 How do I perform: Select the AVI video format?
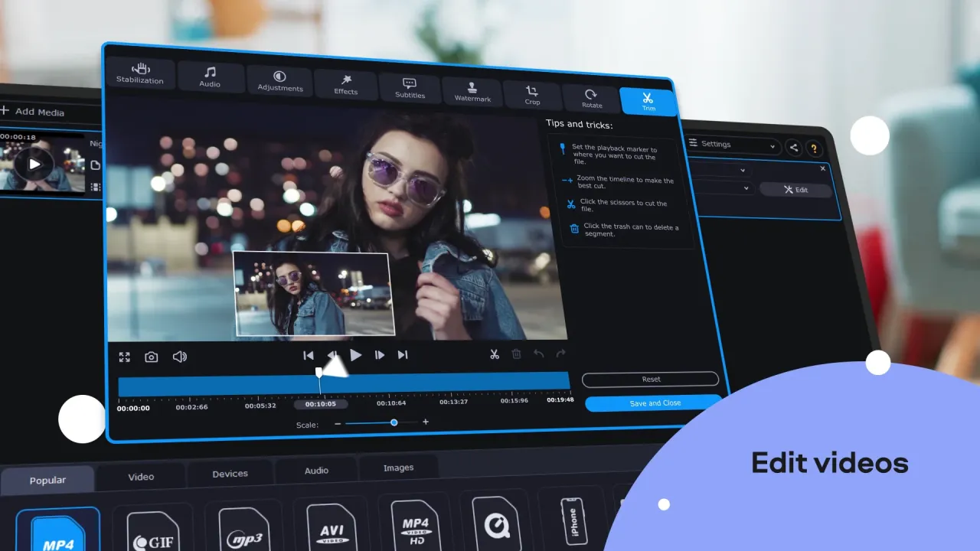[x=332, y=523]
